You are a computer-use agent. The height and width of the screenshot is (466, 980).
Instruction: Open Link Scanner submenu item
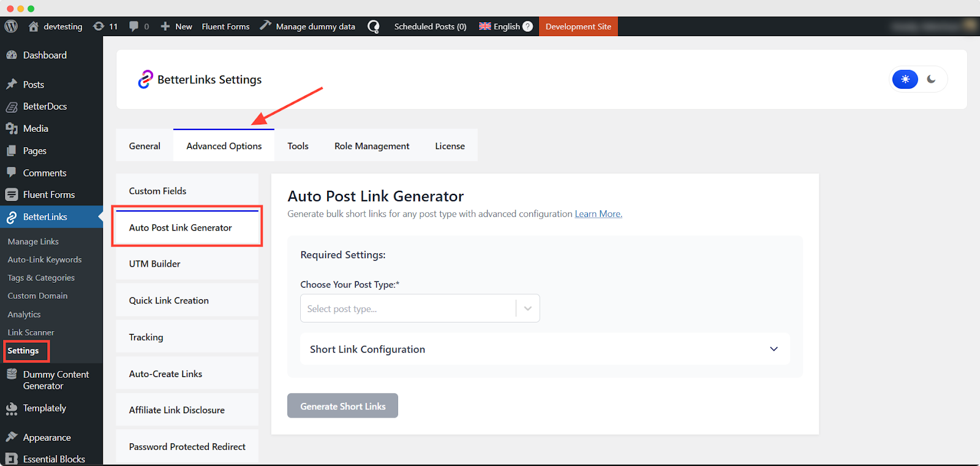coord(31,332)
